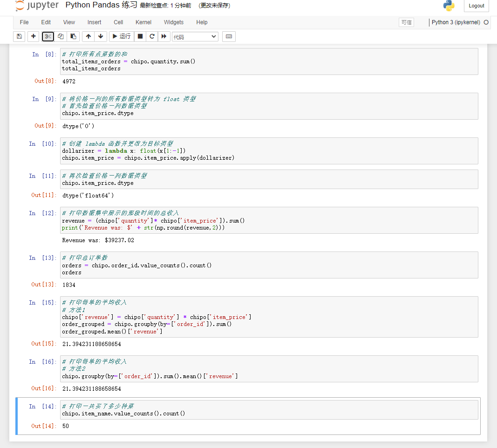Click Out[15] value 21.394231188658654
This screenshot has width=497, height=448.
[x=92, y=344]
